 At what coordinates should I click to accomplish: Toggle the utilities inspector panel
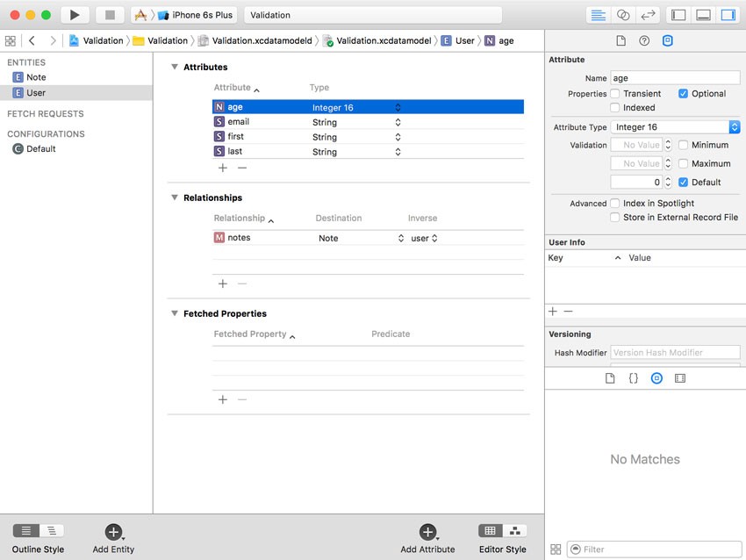coord(728,15)
